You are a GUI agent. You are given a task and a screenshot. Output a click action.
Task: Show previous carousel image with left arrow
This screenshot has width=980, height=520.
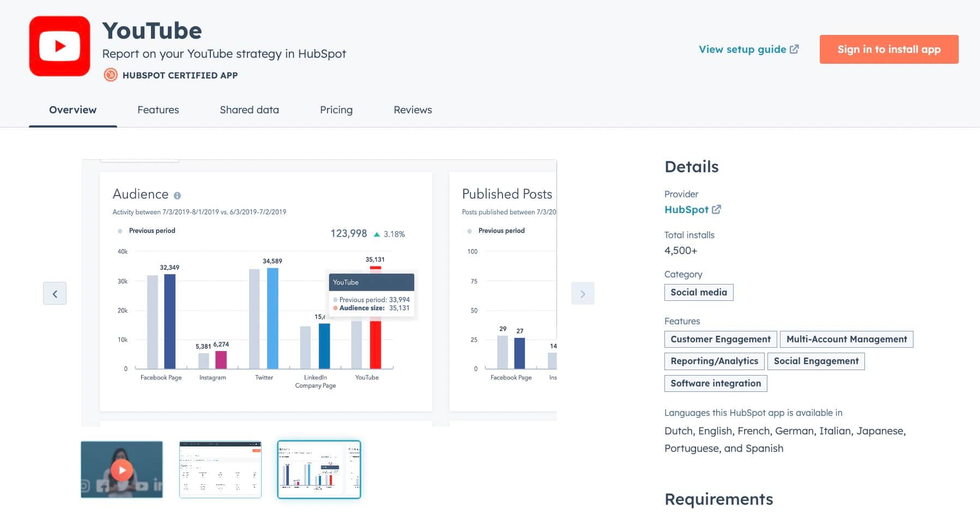point(55,293)
